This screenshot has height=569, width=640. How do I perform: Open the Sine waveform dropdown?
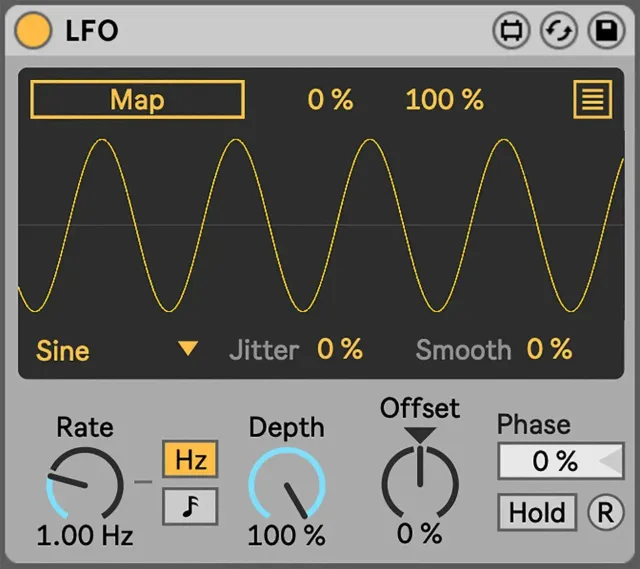pyautogui.click(x=64, y=351)
